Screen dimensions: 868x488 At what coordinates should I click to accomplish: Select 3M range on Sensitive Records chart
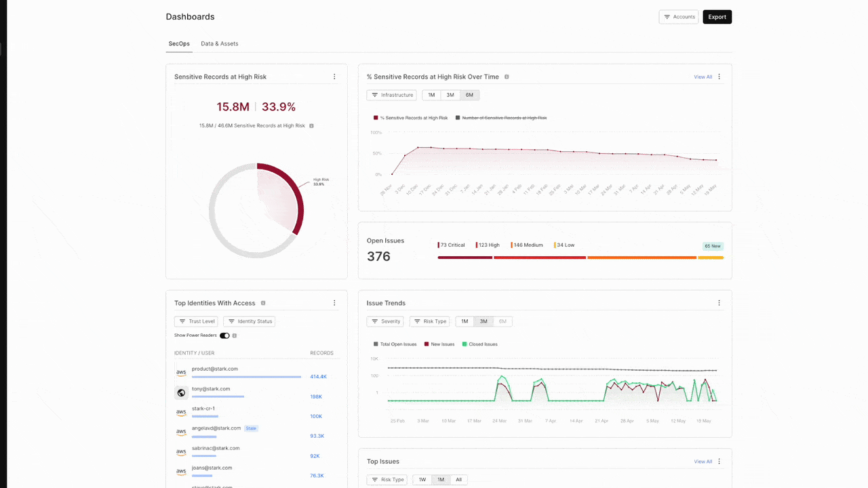point(450,95)
